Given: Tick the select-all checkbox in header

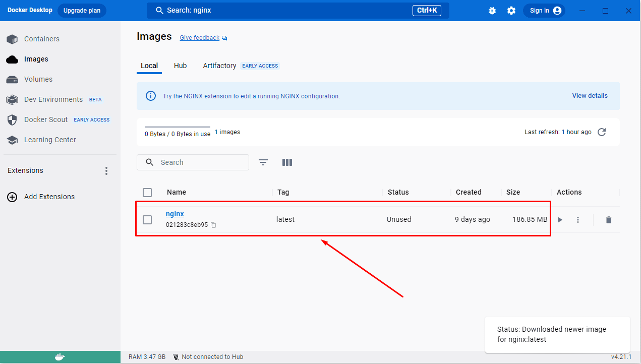Looking at the screenshot, I should [x=147, y=193].
